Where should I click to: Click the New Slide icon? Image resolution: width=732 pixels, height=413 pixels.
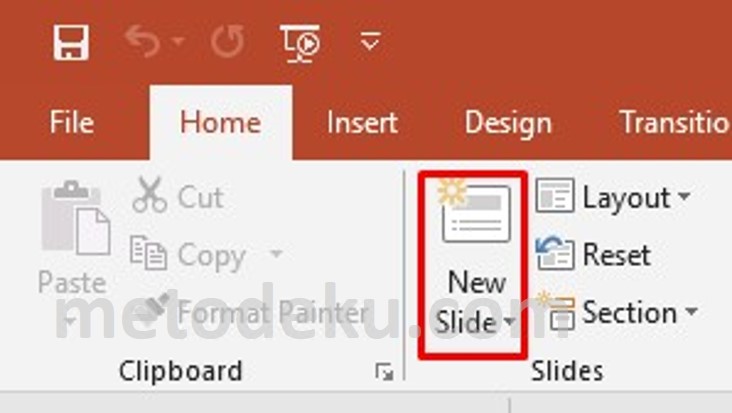click(x=474, y=210)
